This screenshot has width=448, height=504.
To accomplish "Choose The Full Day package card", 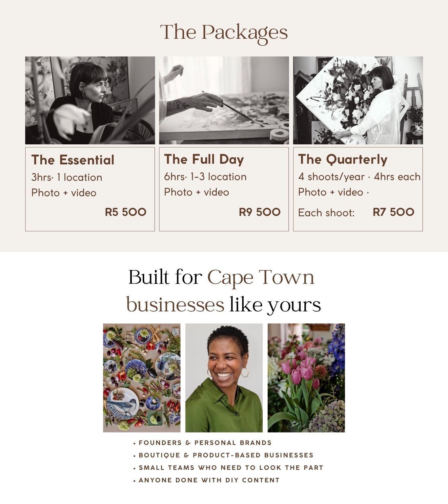I will (x=224, y=189).
